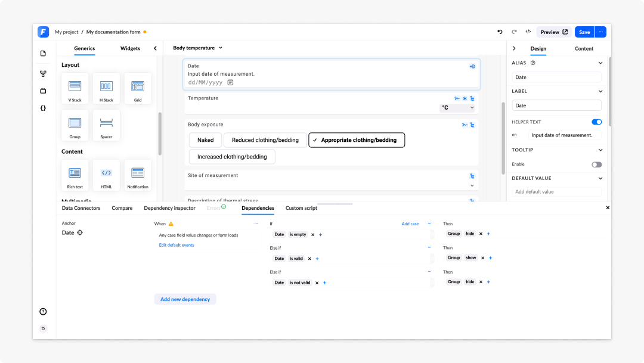Switch to the Widgets tab
The width and height of the screenshot is (644, 363).
(130, 48)
